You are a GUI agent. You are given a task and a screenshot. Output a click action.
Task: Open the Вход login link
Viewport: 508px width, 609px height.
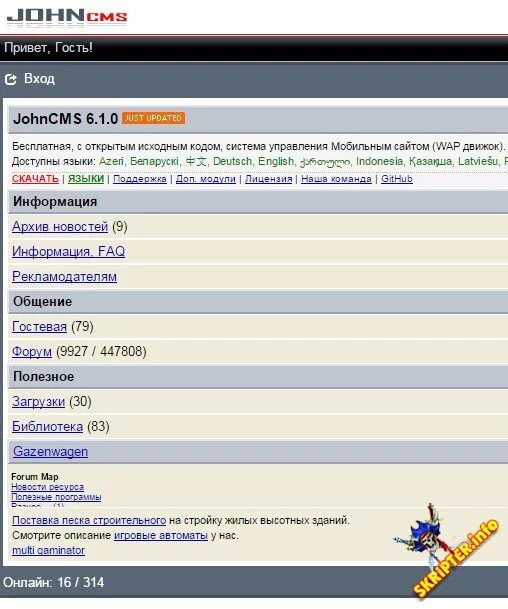point(39,78)
